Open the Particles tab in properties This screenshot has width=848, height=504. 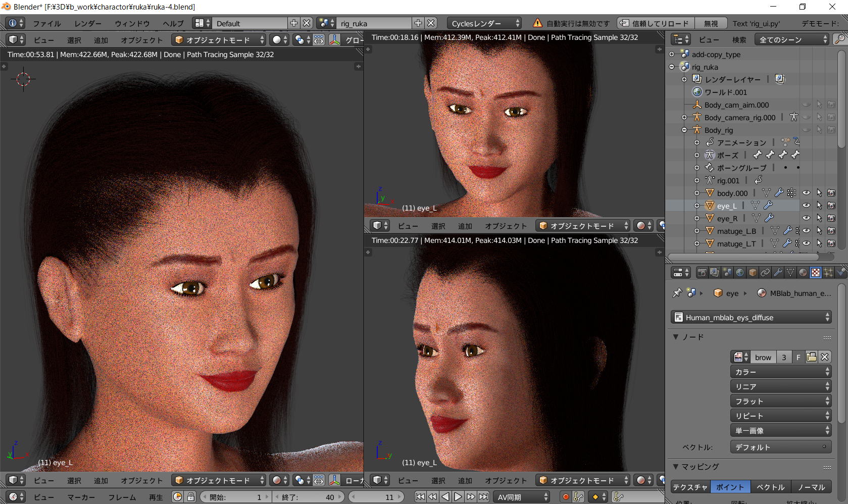pos(828,273)
